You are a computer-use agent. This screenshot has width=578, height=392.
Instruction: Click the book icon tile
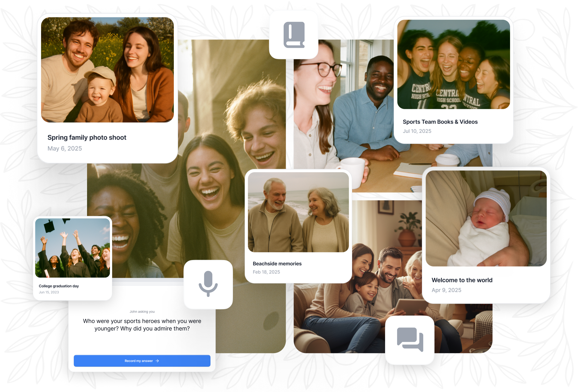pos(294,34)
